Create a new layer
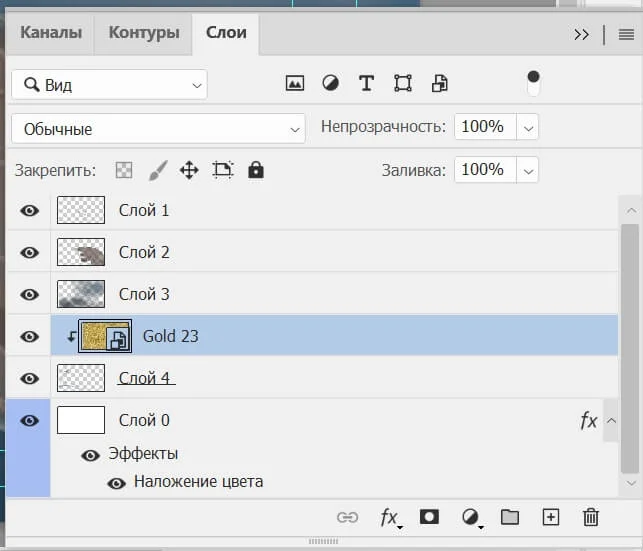Image resolution: width=643 pixels, height=551 pixels. pos(550,517)
